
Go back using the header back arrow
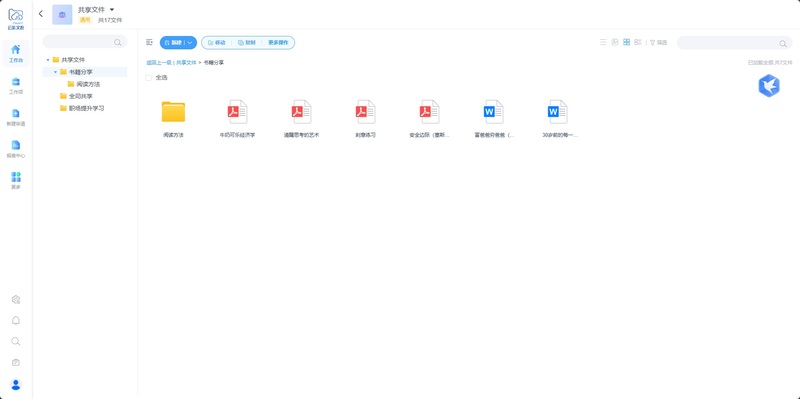[x=41, y=14]
